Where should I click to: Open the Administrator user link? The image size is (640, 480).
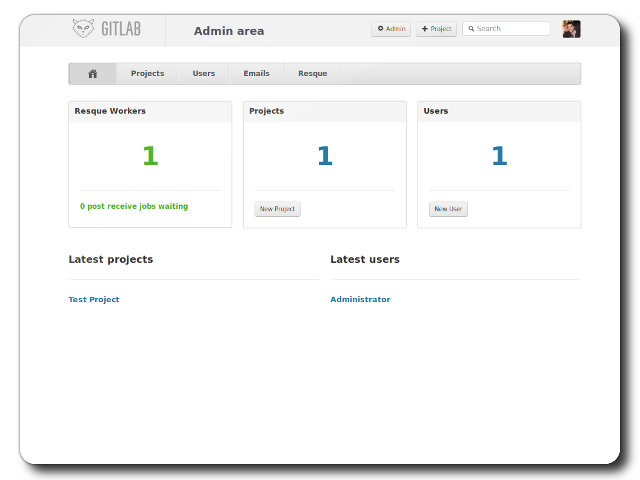[360, 299]
